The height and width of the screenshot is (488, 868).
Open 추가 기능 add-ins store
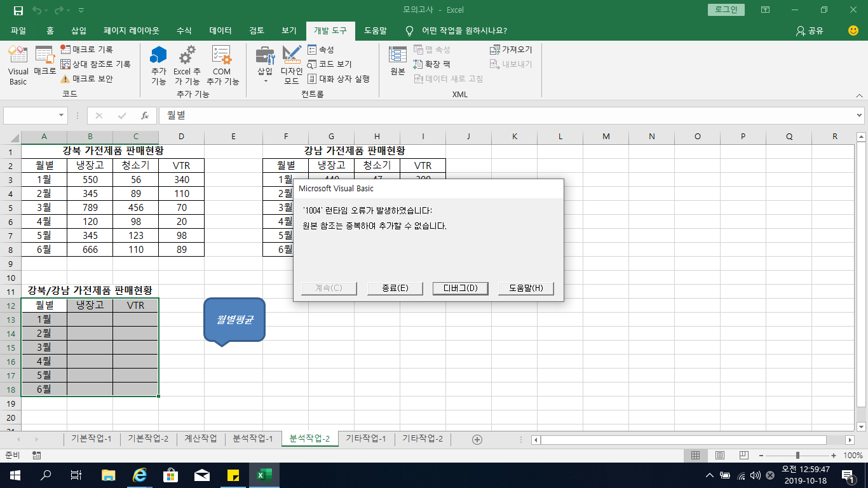click(158, 66)
